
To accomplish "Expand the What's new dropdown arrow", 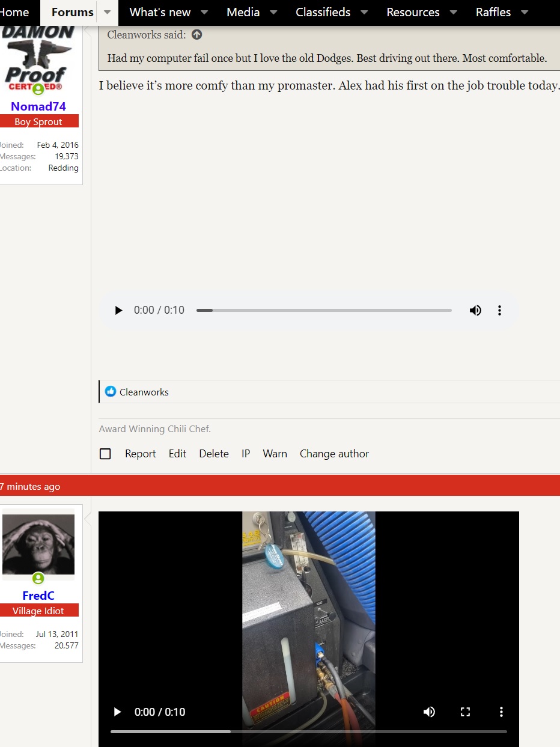I will [x=204, y=13].
